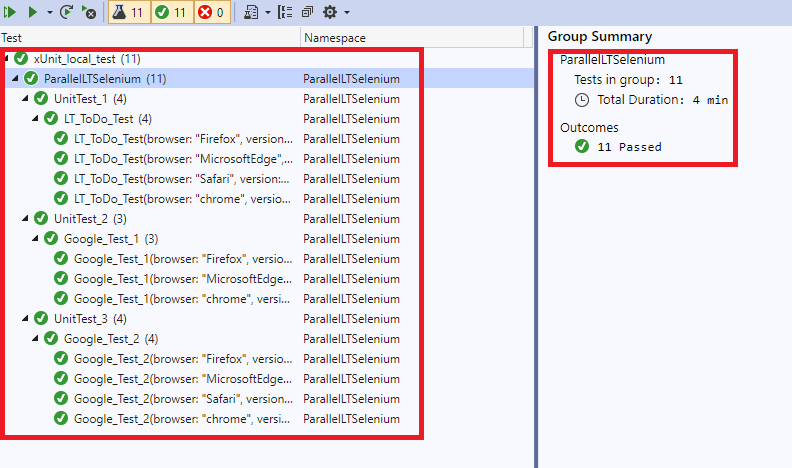Screen dimensions: 792x468
Task: Open the settings gear icon
Action: 329,12
